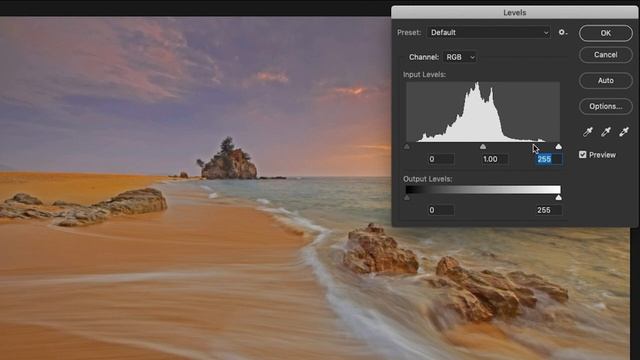640x360 pixels.
Task: Click the Levels dialog title bar
Action: [x=514, y=13]
